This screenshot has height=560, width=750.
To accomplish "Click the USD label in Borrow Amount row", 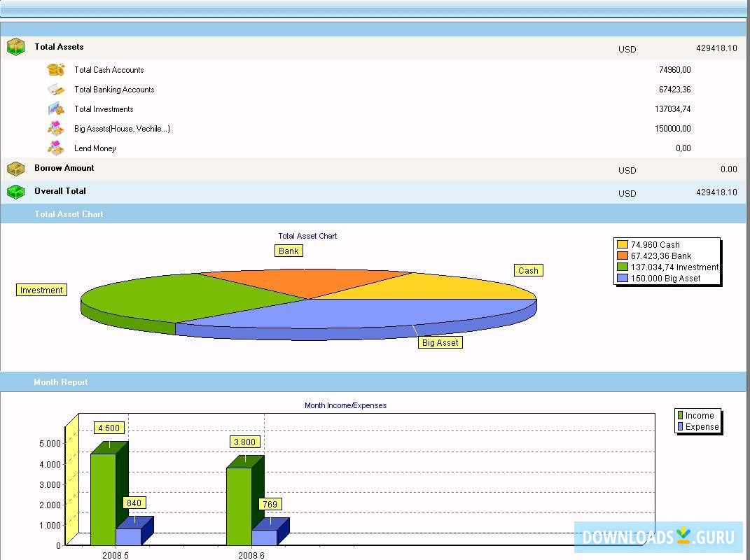I will 627,170.
